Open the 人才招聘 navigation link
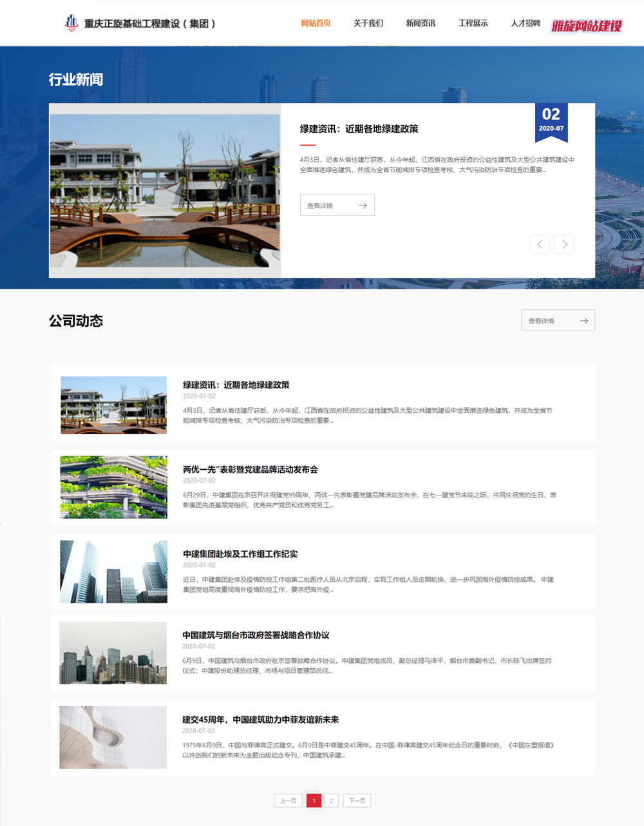 pyautogui.click(x=525, y=23)
